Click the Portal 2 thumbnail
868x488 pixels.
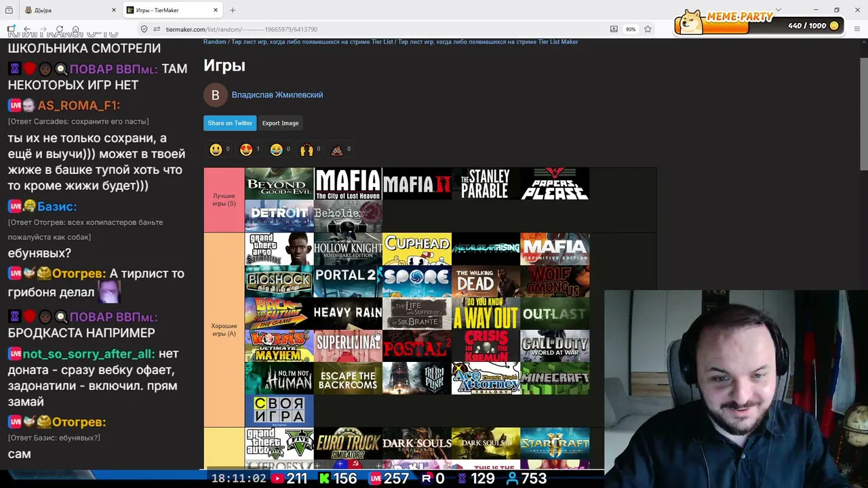(x=348, y=281)
